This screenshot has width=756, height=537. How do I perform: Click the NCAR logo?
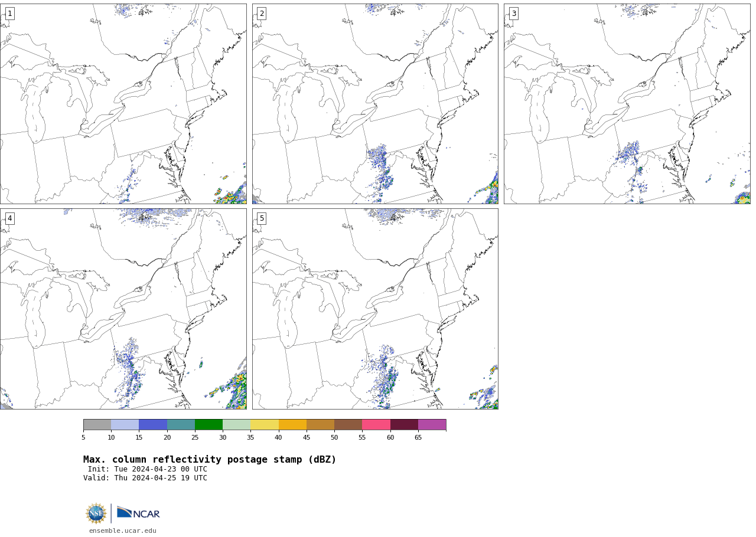tap(138, 513)
